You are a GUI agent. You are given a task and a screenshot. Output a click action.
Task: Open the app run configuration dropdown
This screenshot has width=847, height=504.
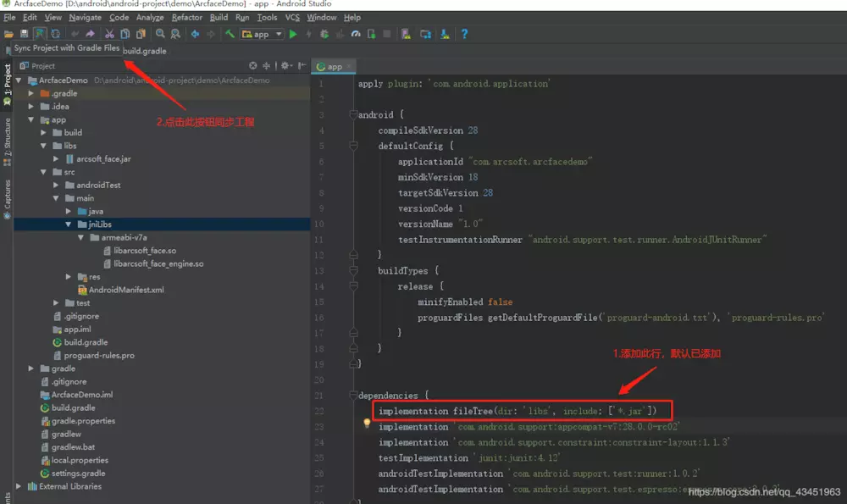262,34
